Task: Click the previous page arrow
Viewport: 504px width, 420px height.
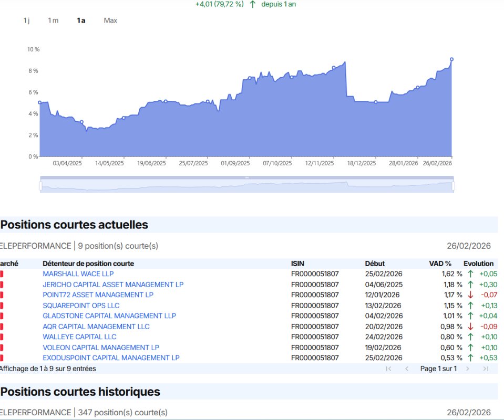Action: (x=406, y=369)
